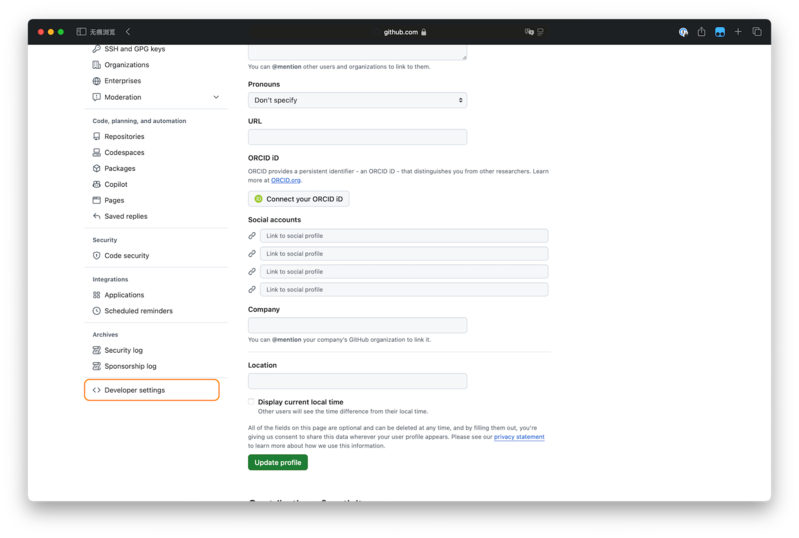This screenshot has width=799, height=538.
Task: Focus the first social profile link field
Action: point(404,236)
